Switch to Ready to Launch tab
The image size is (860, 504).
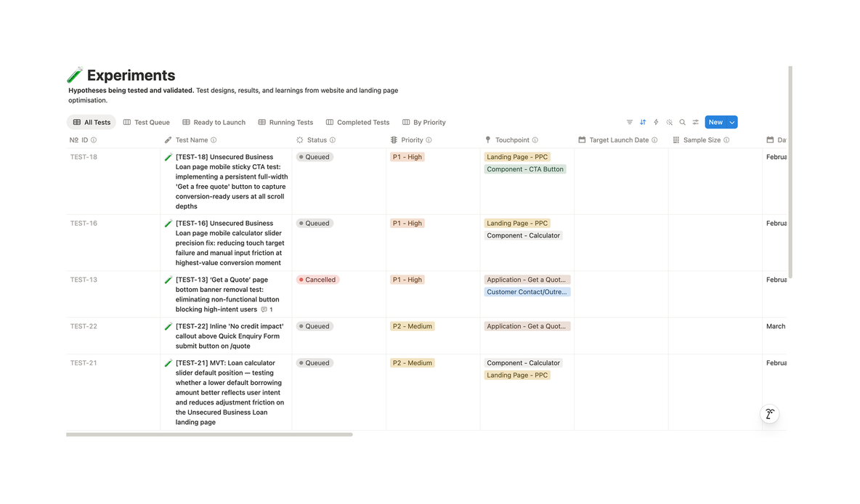214,122
